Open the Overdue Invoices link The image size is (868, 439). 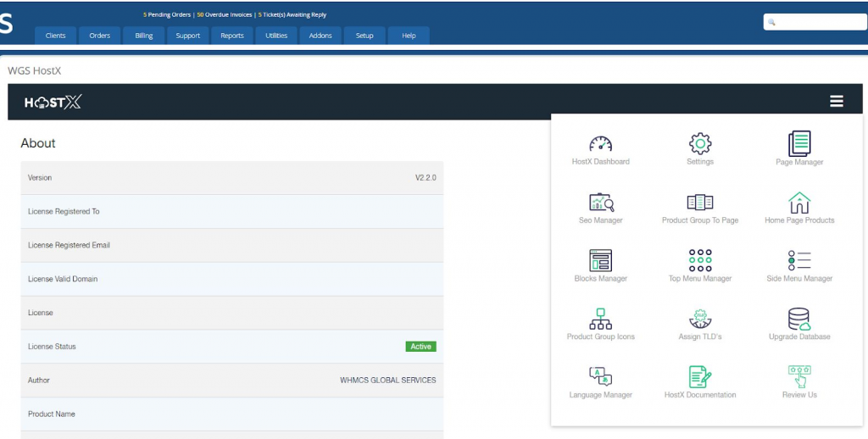(225, 14)
